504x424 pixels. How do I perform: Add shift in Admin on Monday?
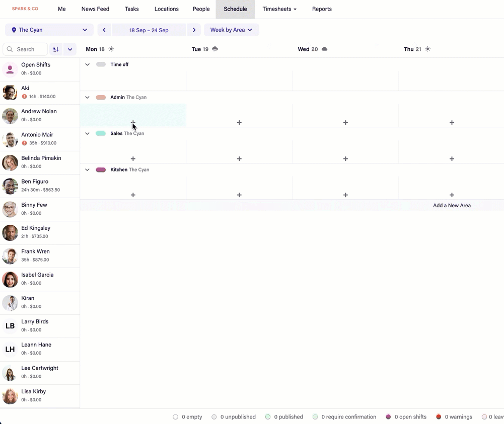[133, 122]
